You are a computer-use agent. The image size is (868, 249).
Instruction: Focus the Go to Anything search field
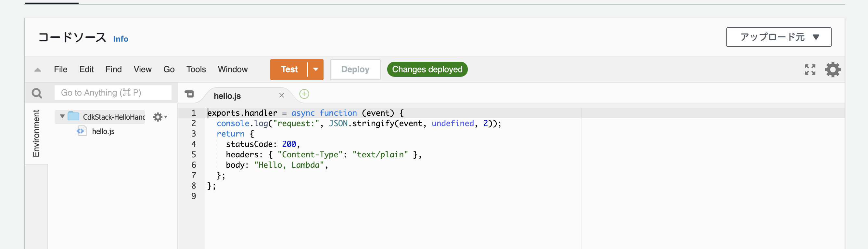coord(113,93)
